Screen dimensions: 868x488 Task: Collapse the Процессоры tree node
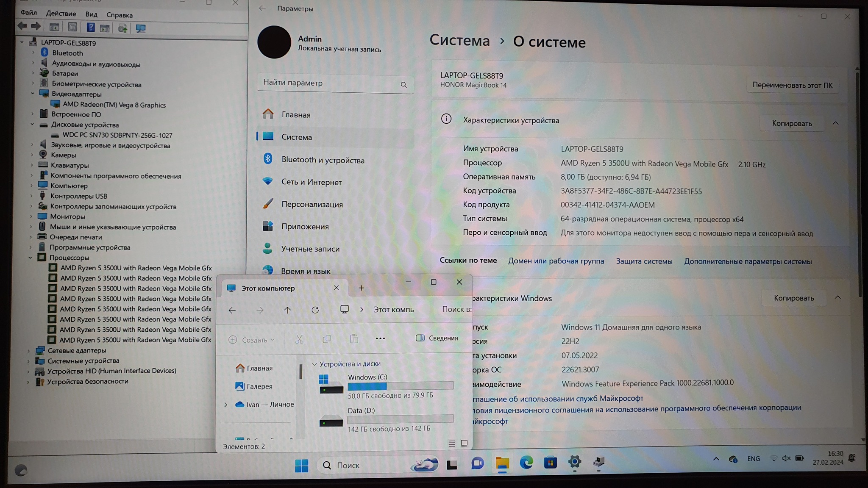click(x=31, y=258)
